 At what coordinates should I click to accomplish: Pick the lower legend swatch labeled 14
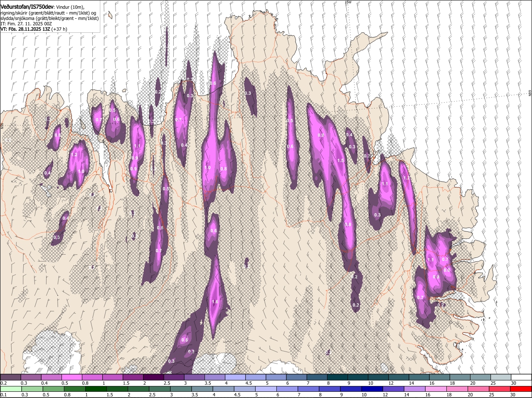414,389
